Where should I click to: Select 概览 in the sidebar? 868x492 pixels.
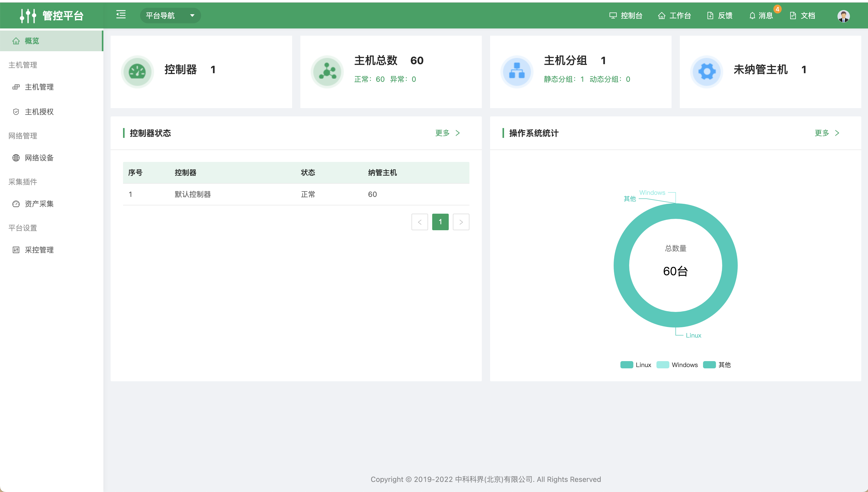point(51,41)
